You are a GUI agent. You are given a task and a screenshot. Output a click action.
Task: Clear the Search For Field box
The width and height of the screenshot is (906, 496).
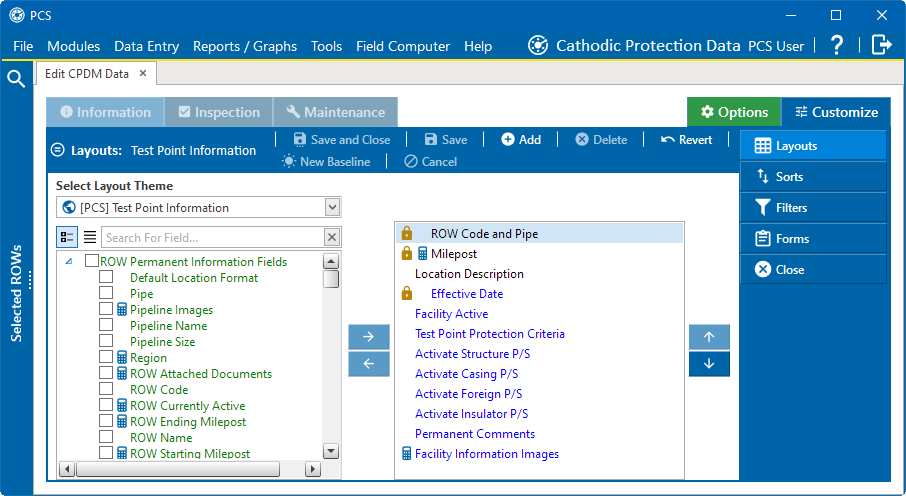coord(331,237)
